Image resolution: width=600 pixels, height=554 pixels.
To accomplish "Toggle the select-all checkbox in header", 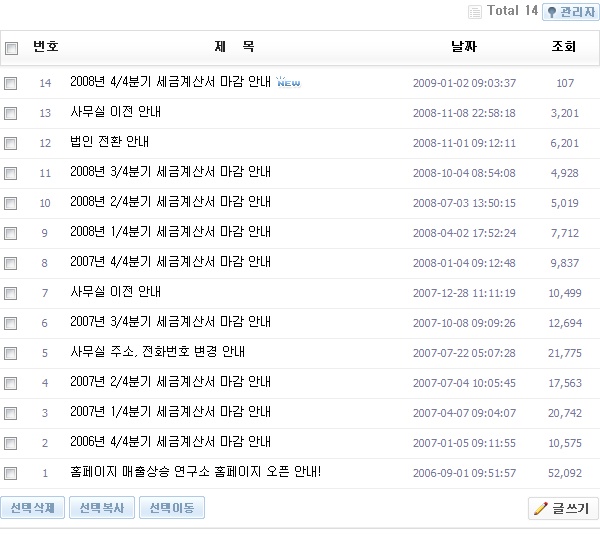I will (11, 48).
